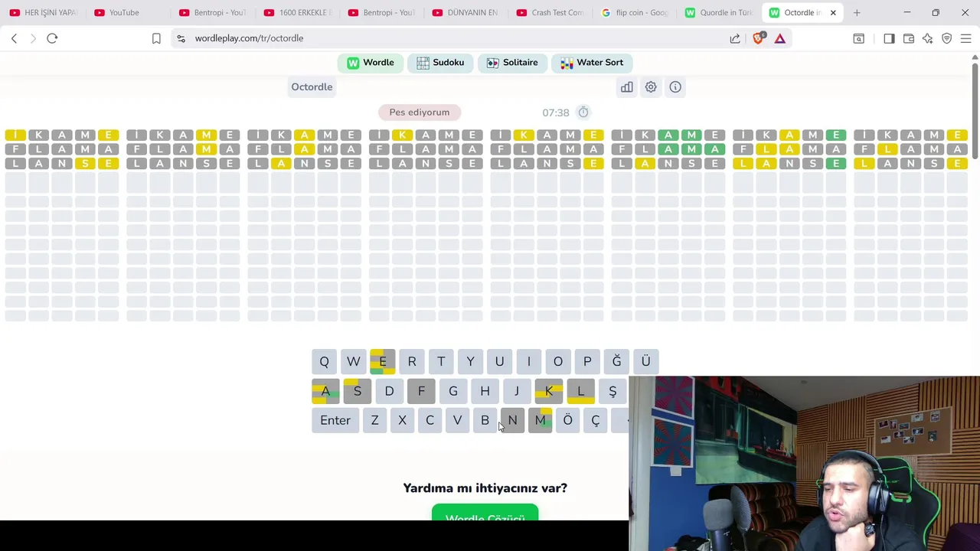Tap the D key on virtual keyboard
The height and width of the screenshot is (551, 980).
389,391
